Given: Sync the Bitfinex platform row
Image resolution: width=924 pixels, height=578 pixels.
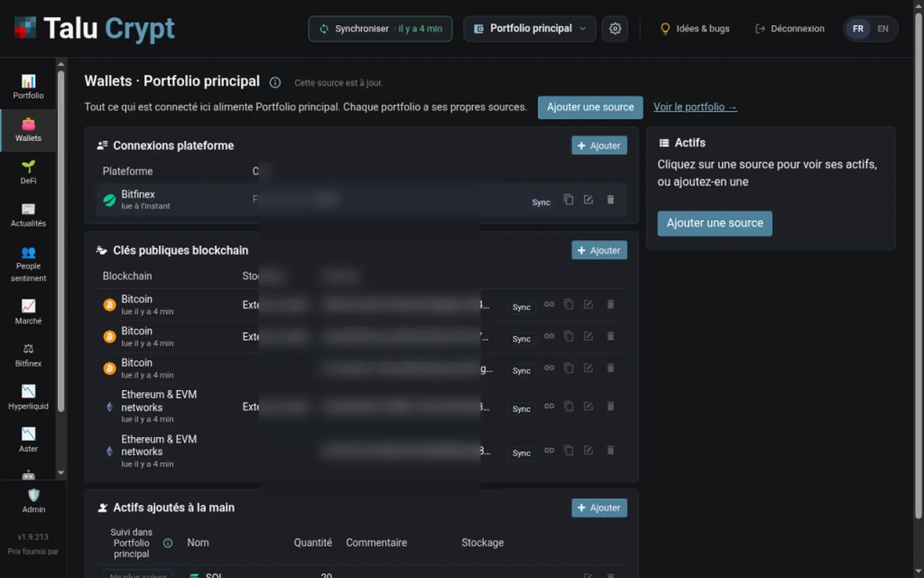Looking at the screenshot, I should point(541,202).
